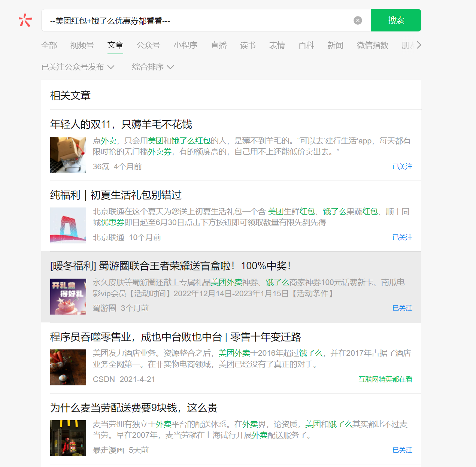
Task: Click the 相关文章 section heading
Action: click(70, 95)
